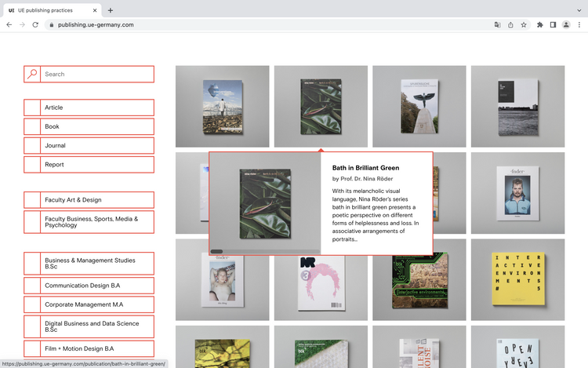The image size is (588, 368).
Task: Check Faculty Business, Sports, Media & Psychology checkbox
Action: click(x=32, y=222)
